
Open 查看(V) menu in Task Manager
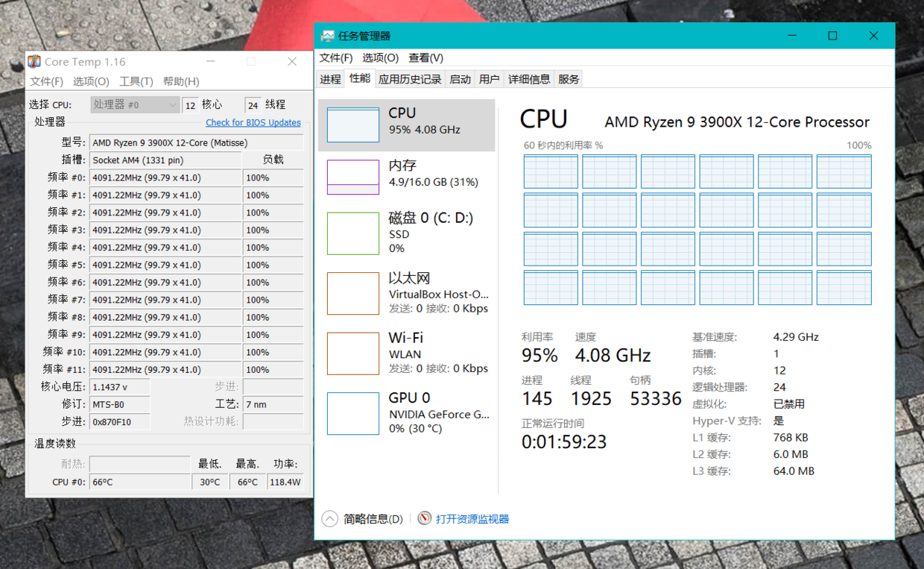pyautogui.click(x=426, y=57)
